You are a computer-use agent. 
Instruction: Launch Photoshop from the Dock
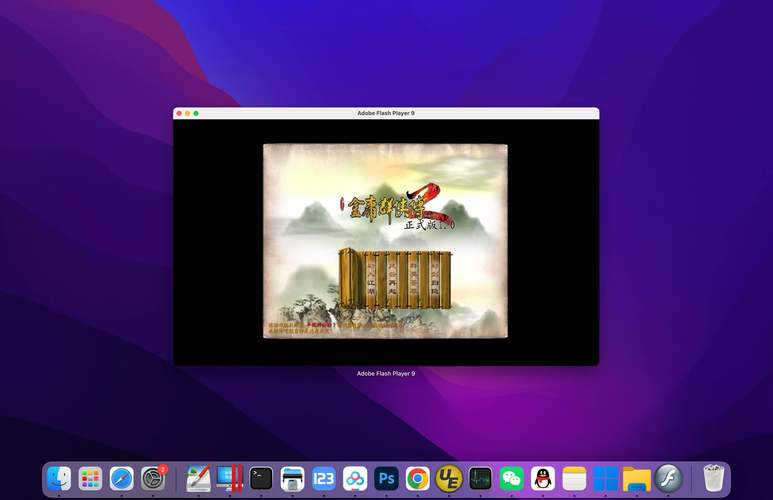386,478
